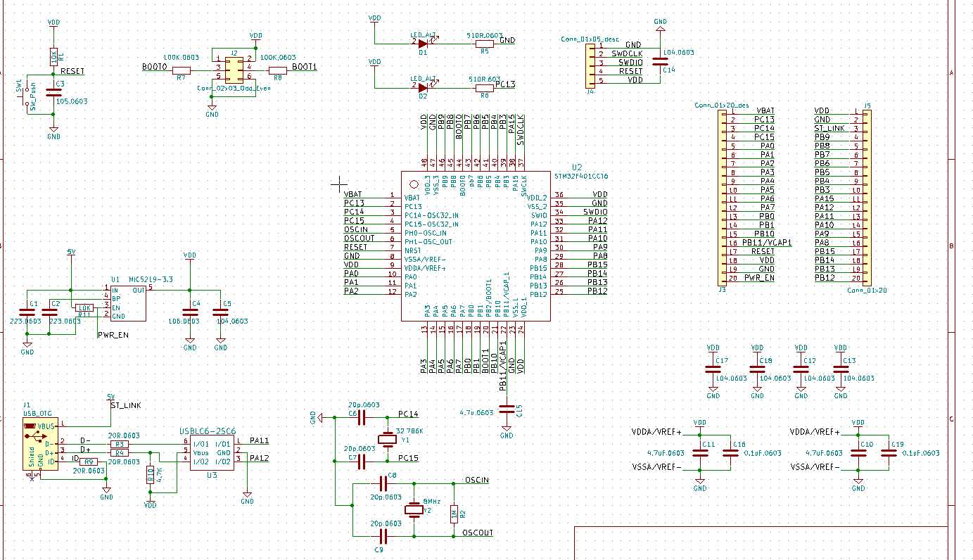Select the Conn_01x05 connector J4
973x560 pixels.
click(x=591, y=67)
